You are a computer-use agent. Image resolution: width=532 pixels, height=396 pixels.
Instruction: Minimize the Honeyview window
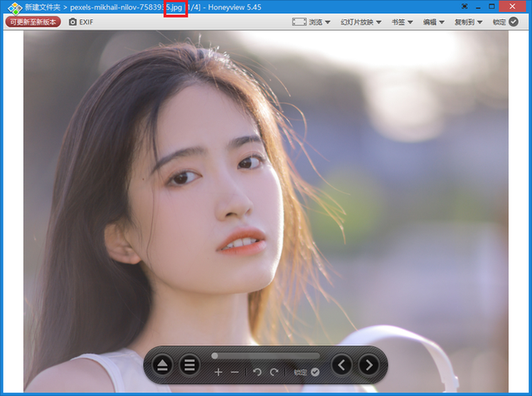[x=479, y=7]
